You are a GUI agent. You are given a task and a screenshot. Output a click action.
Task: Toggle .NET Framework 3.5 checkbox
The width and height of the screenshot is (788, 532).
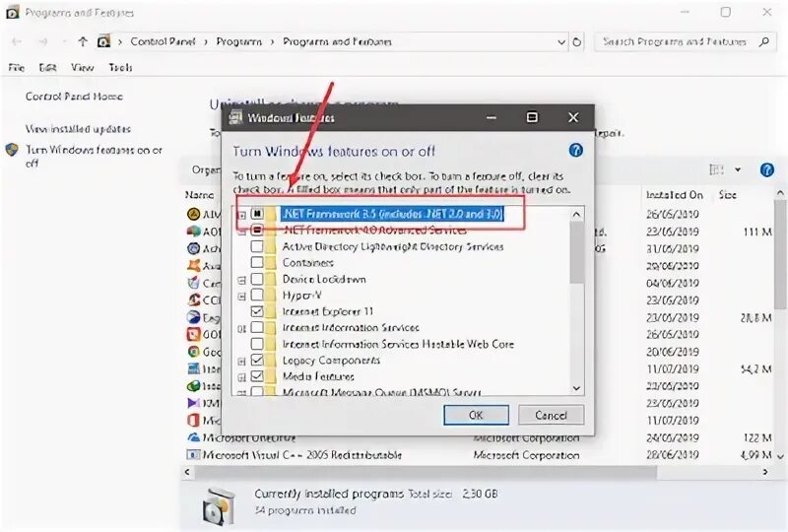(257, 214)
